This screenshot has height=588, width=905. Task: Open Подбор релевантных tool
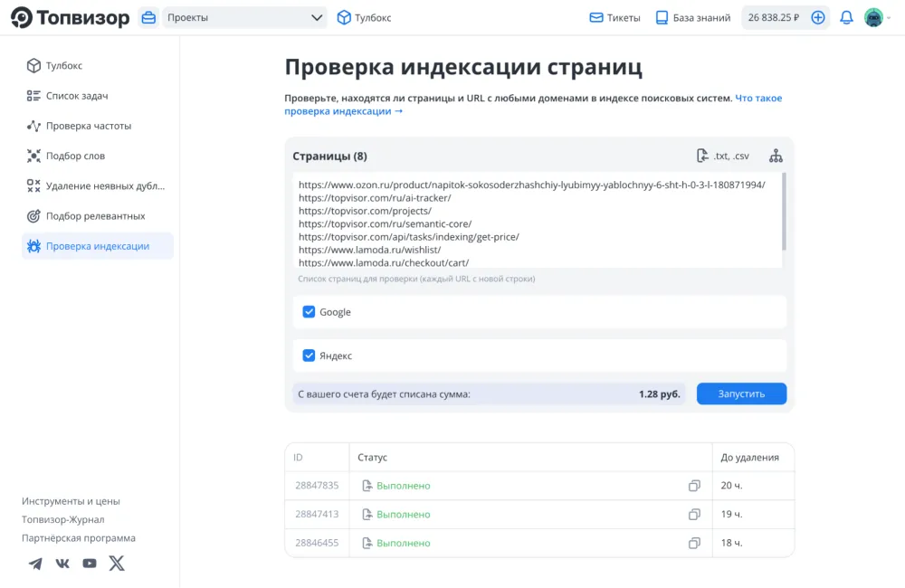pos(98,216)
